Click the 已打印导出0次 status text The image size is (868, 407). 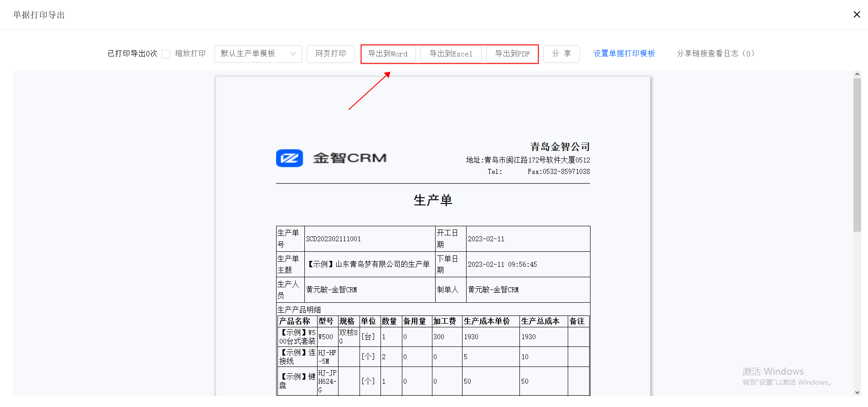[133, 54]
